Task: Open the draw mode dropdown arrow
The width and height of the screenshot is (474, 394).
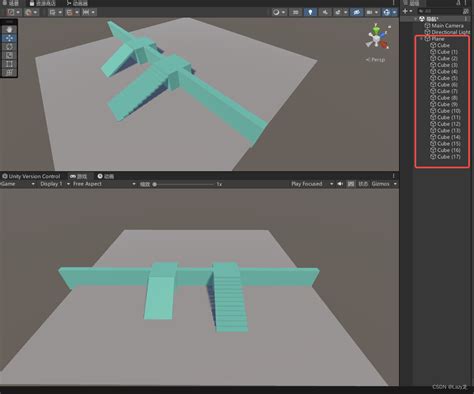Action: point(283,13)
